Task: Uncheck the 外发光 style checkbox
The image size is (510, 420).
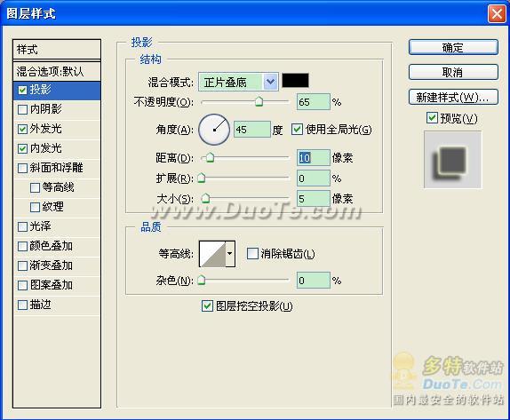Action: [x=22, y=129]
